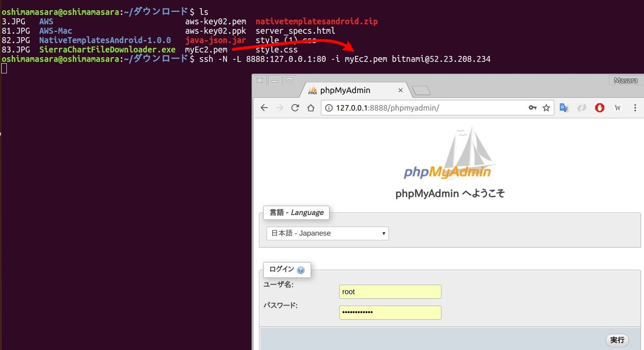Viewport: 644px width, 350px height.
Task: Maximize the Chrome window
Action: [289, 80]
